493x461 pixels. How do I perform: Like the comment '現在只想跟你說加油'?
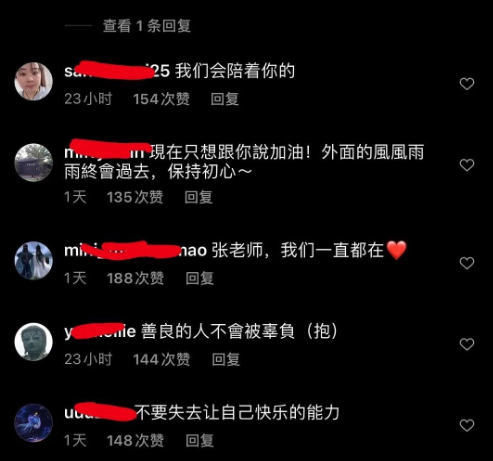pos(467,165)
